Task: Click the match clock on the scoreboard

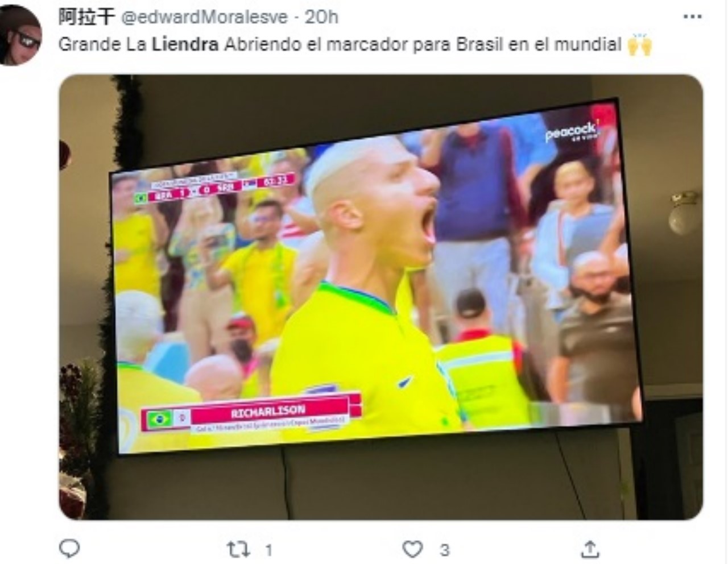Action: (x=277, y=181)
